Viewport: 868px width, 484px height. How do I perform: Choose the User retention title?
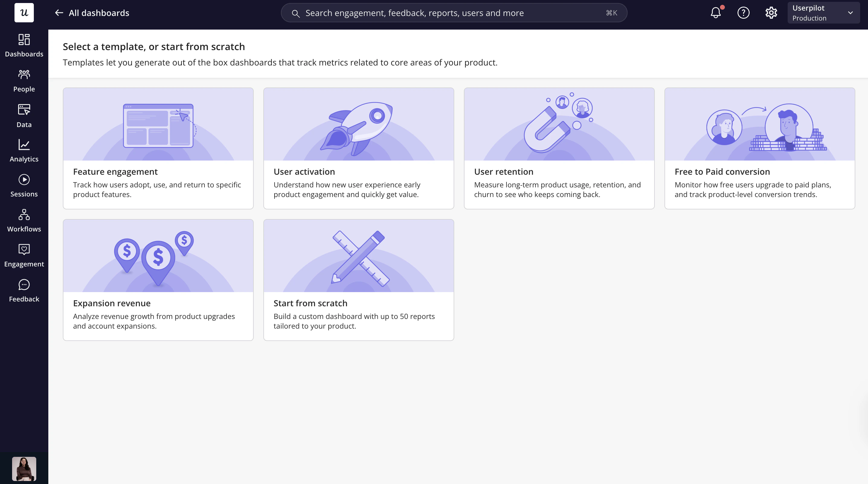(504, 172)
